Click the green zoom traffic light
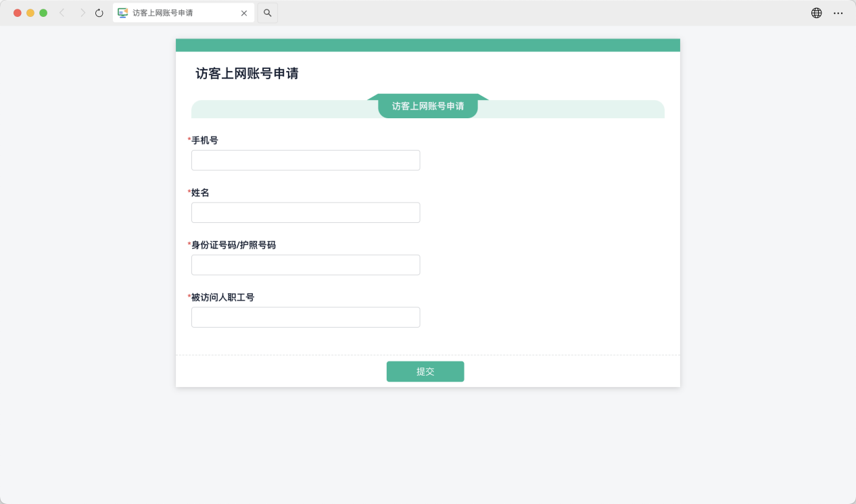The image size is (856, 504). pos(42,12)
